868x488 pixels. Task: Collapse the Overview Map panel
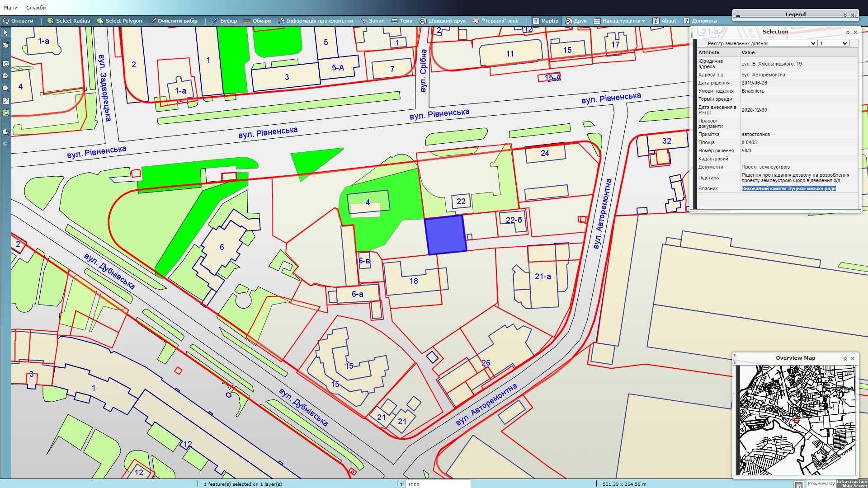[x=845, y=358]
